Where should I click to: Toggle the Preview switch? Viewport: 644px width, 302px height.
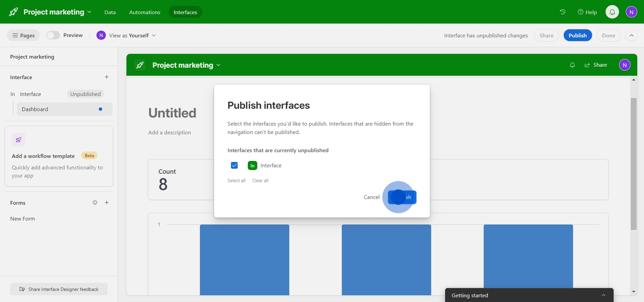tap(53, 35)
